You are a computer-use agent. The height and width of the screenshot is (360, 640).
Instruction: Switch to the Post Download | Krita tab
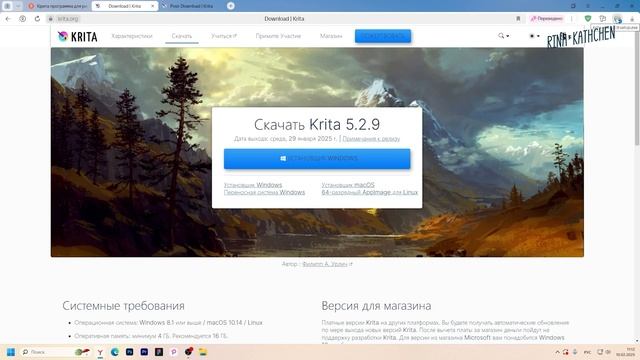click(191, 6)
